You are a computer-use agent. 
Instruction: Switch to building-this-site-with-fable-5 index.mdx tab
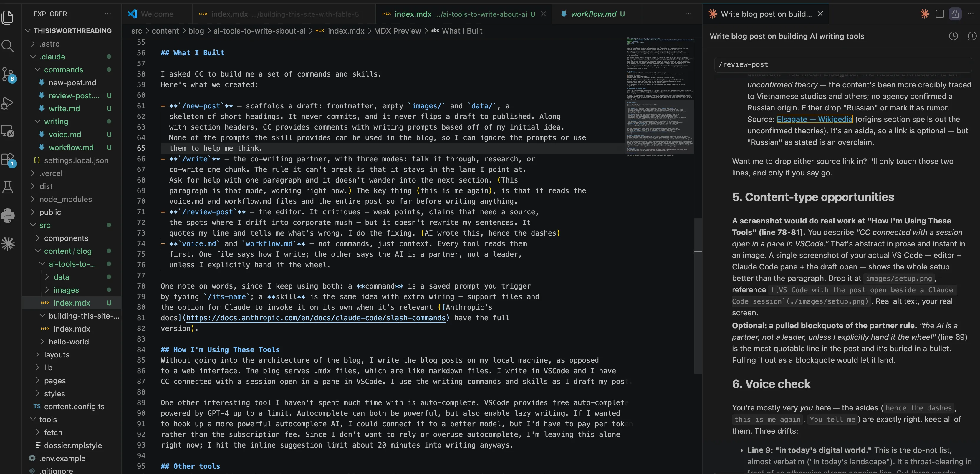pyautogui.click(x=283, y=14)
